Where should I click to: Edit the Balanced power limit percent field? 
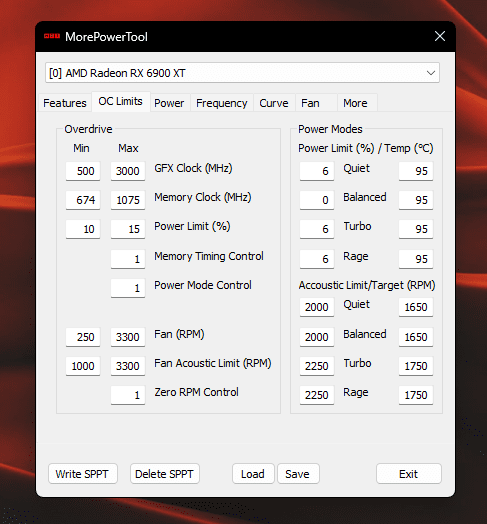(317, 200)
